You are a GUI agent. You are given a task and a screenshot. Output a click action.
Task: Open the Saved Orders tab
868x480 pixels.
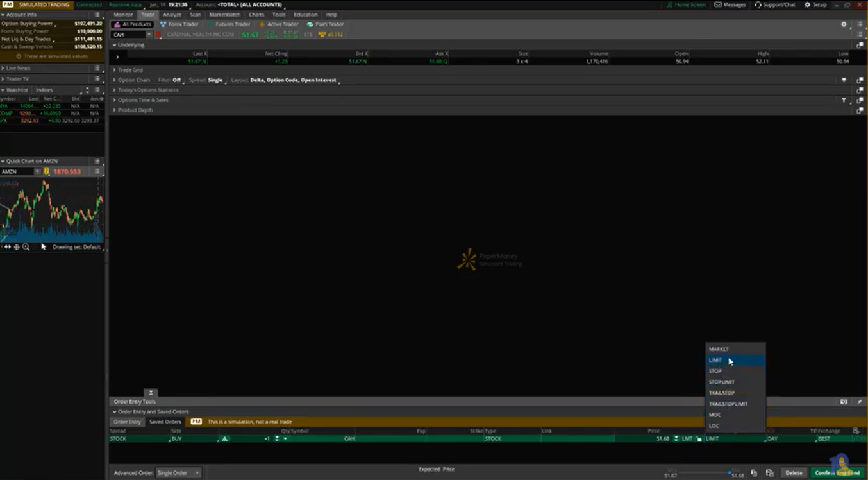pyautogui.click(x=165, y=422)
